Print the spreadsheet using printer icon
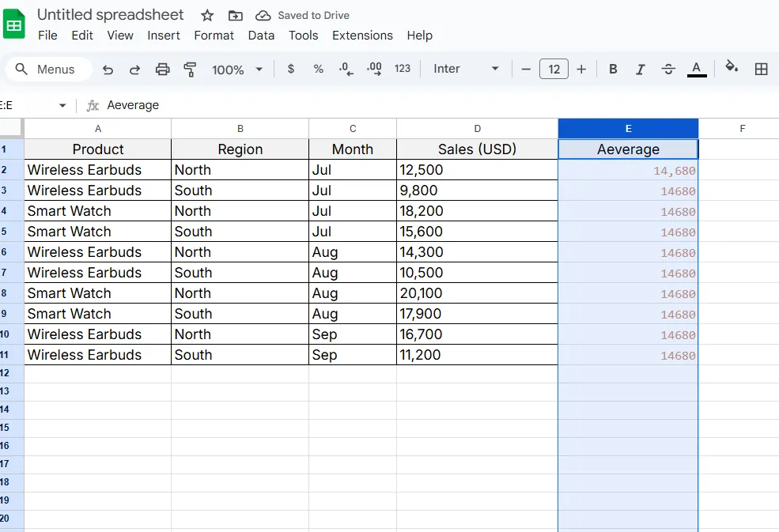Screen dimensions: 779x532 (x=162, y=70)
